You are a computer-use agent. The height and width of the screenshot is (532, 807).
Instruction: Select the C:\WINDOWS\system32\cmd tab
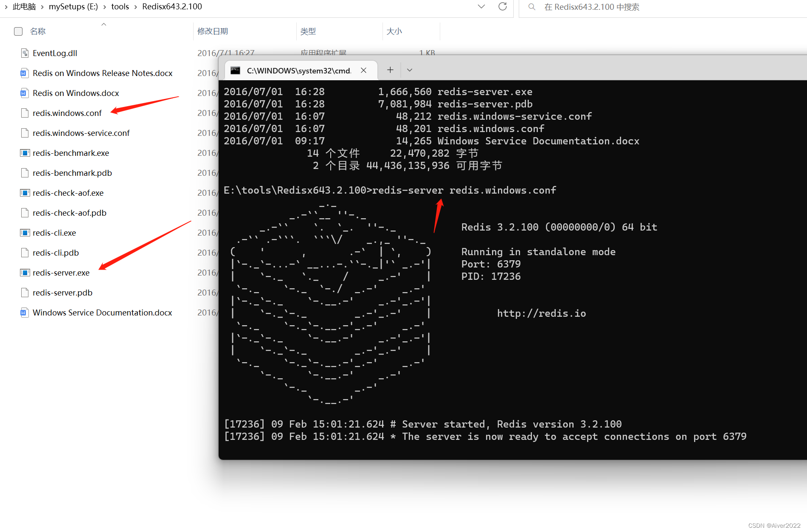pyautogui.click(x=301, y=70)
